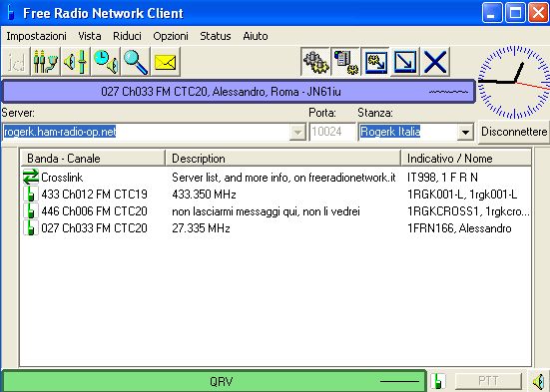Click the title bar application icon
Screen dimensions: 550x392
[x=11, y=13]
